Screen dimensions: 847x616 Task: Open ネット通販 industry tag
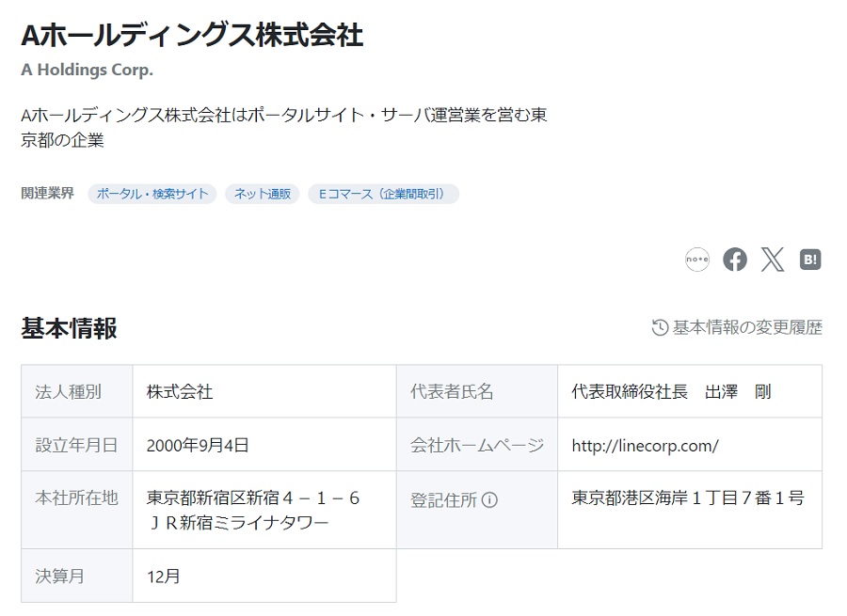click(263, 194)
